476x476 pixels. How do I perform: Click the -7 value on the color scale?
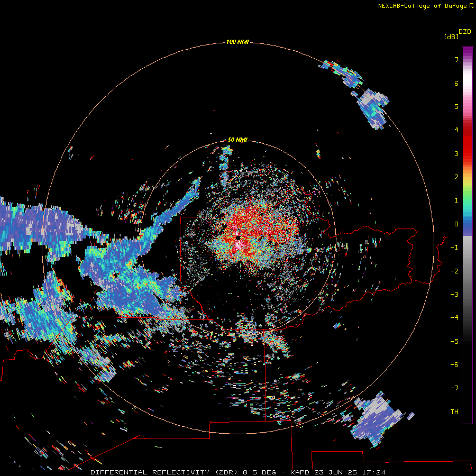click(454, 388)
